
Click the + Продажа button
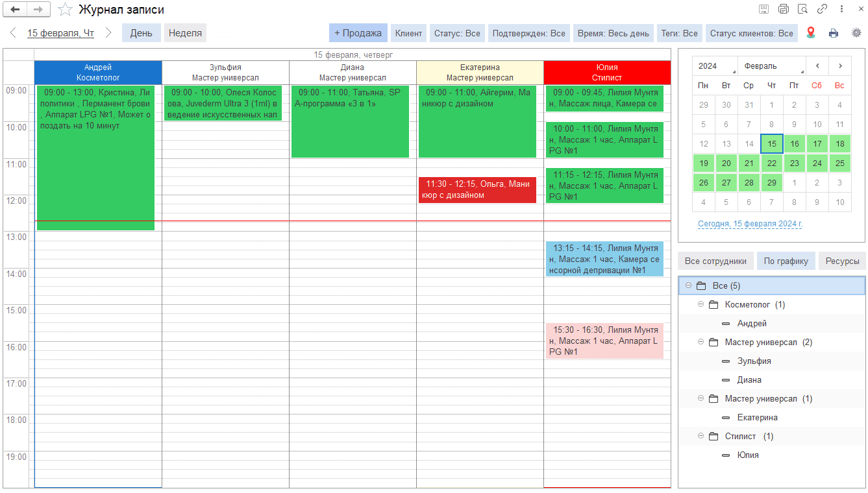(358, 33)
